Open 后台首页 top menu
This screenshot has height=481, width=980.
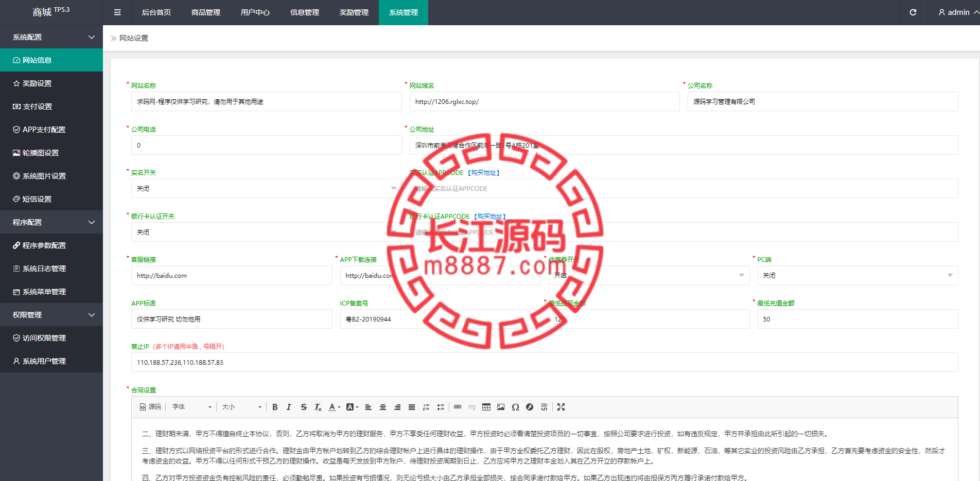[156, 12]
